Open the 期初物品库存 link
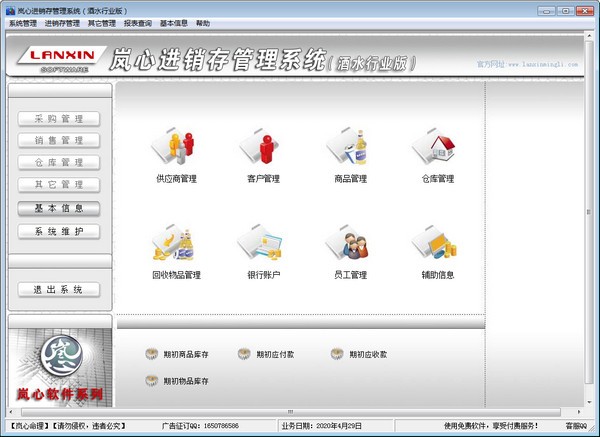The image size is (600, 437). [186, 381]
